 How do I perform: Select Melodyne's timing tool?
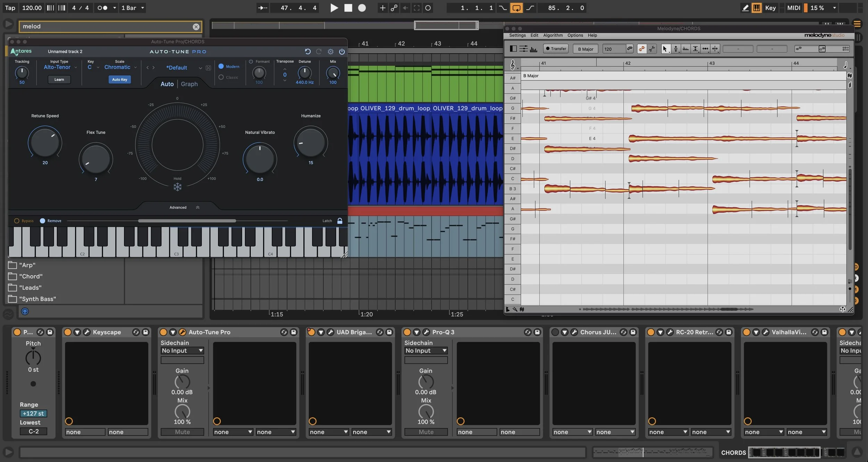point(705,49)
